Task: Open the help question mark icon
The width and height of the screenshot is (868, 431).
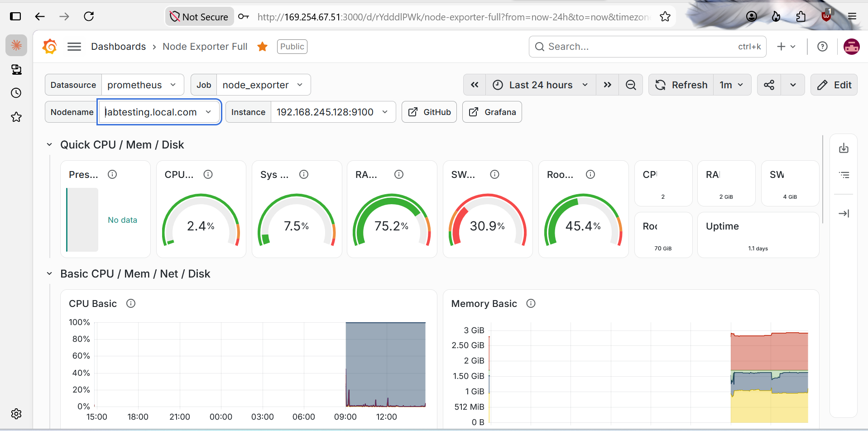Action: 822,47
